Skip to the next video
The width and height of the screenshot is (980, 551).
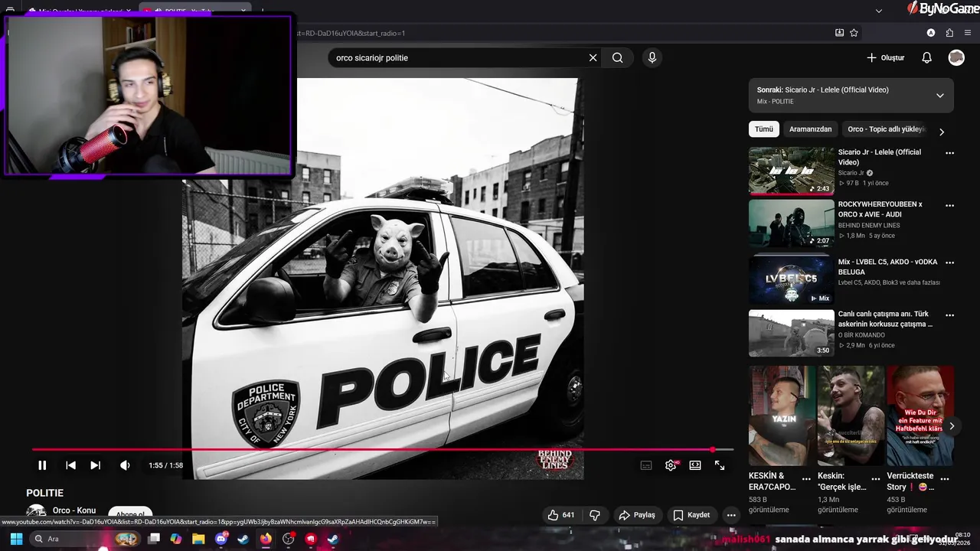coord(95,465)
